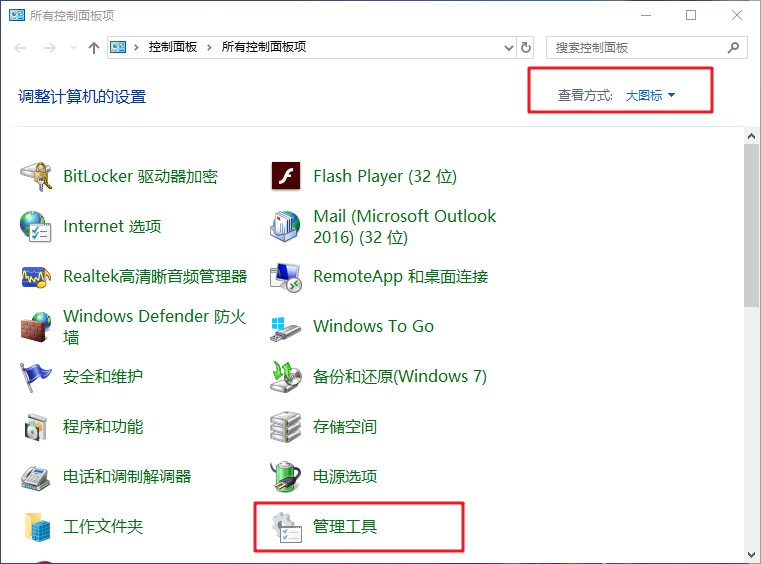The width and height of the screenshot is (761, 564).
Task: Open the 安全和维护 link
Action: pos(103,376)
